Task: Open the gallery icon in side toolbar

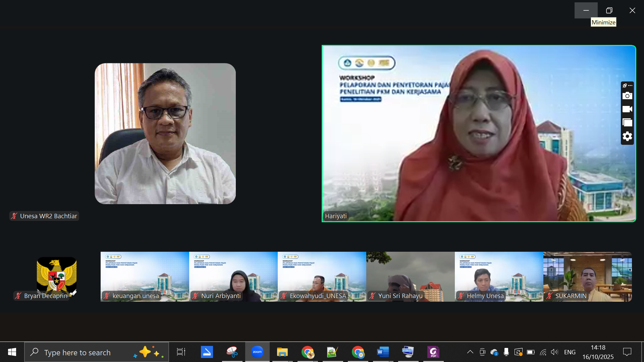Action: click(627, 123)
